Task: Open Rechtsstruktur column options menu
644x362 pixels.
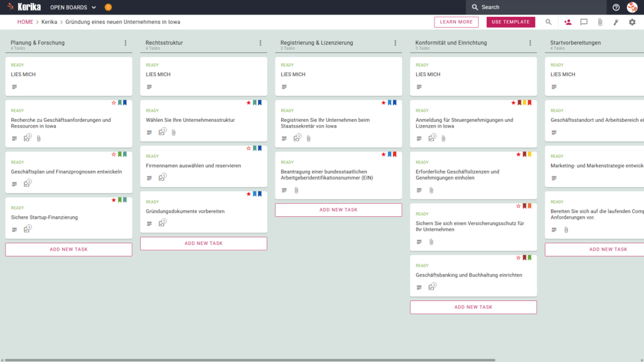Action: 260,43
